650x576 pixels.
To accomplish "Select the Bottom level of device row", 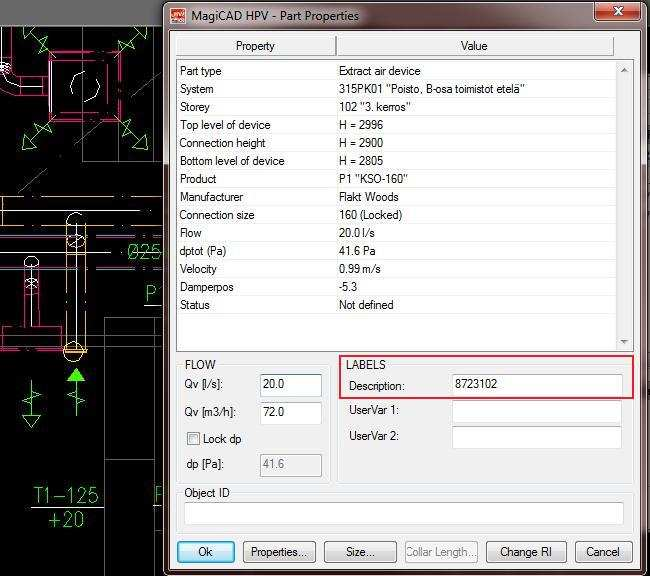I will (x=397, y=161).
